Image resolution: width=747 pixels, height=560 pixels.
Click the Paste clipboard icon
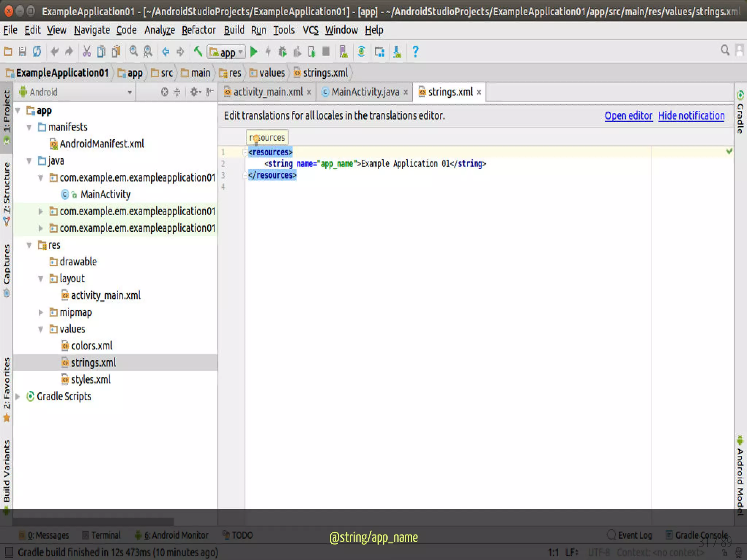point(116,52)
